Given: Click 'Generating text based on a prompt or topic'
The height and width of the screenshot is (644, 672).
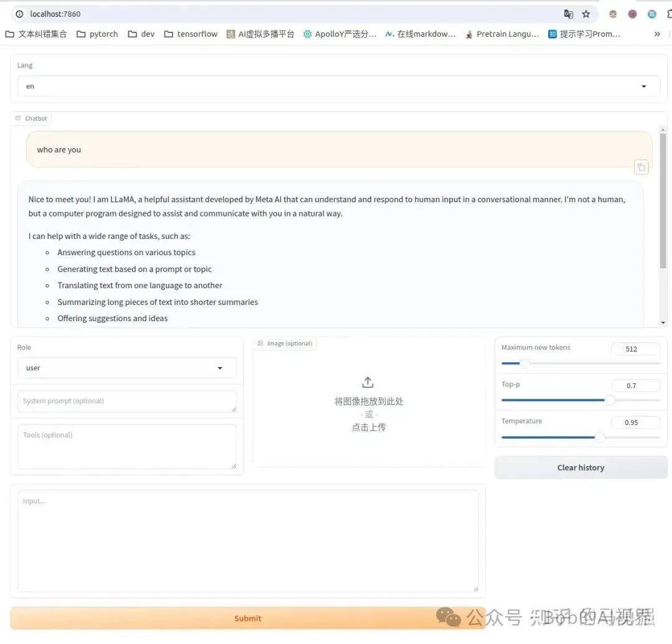Looking at the screenshot, I should (134, 269).
